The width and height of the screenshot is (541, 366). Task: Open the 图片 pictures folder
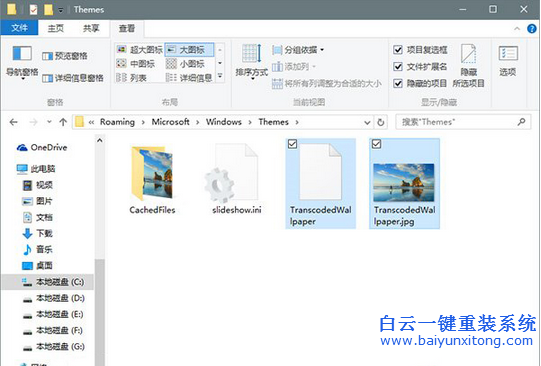pyautogui.click(x=37, y=201)
